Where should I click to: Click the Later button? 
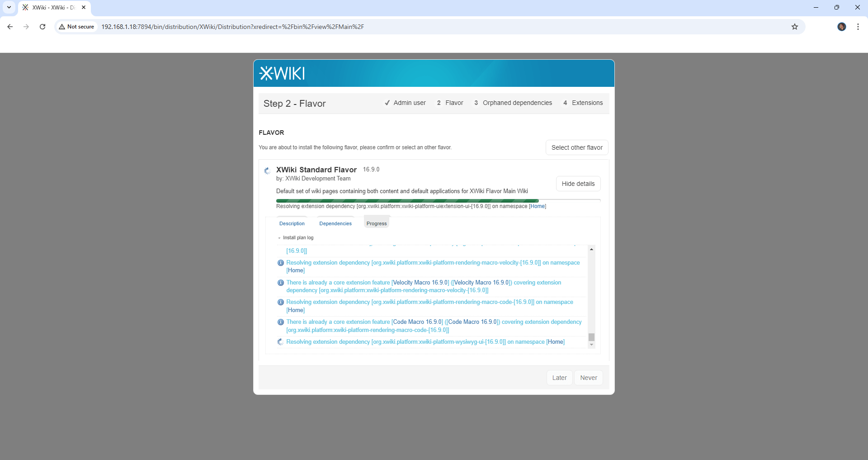[559, 378]
